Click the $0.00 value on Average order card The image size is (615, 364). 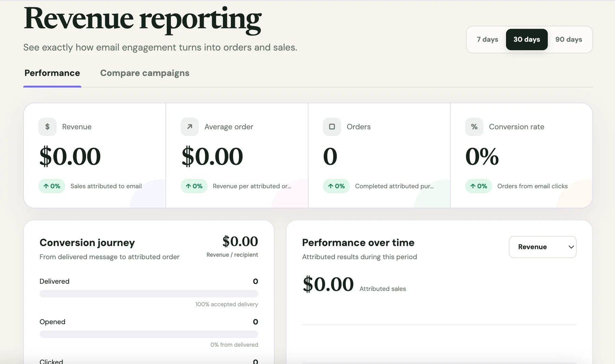tap(212, 156)
